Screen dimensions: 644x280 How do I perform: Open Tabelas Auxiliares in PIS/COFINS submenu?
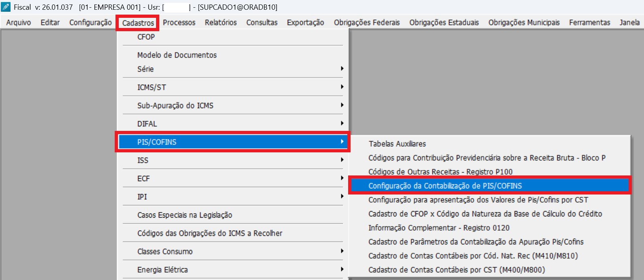click(x=490, y=144)
